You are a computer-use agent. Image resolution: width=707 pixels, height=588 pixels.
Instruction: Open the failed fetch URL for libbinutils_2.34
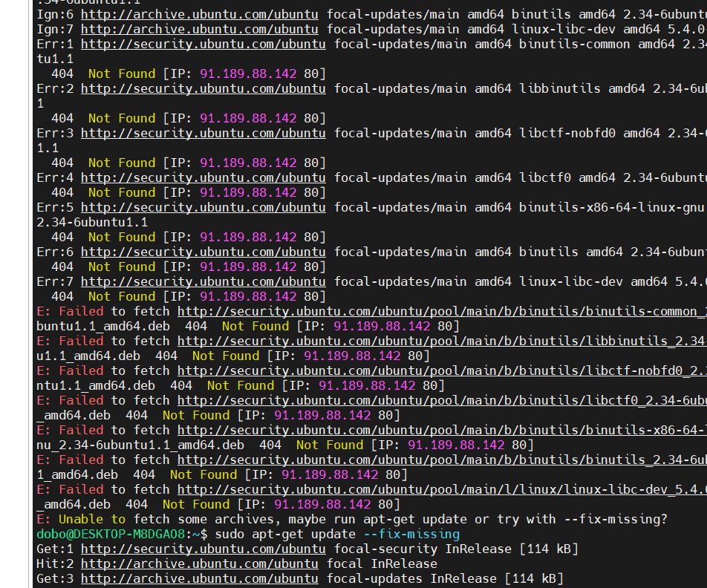click(442, 342)
